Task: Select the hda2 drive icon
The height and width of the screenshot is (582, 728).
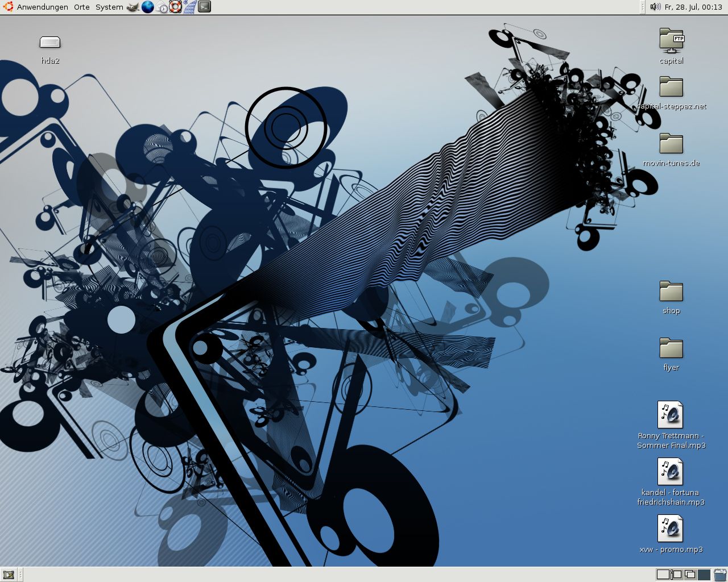Action: click(50, 43)
